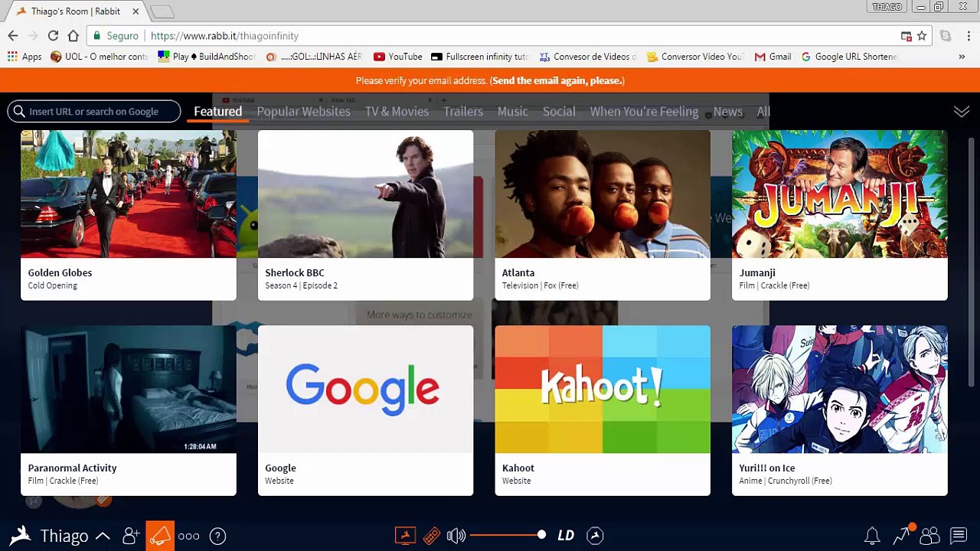Open the TV & Movies tab
Screen dimensions: 980x551
397,112
